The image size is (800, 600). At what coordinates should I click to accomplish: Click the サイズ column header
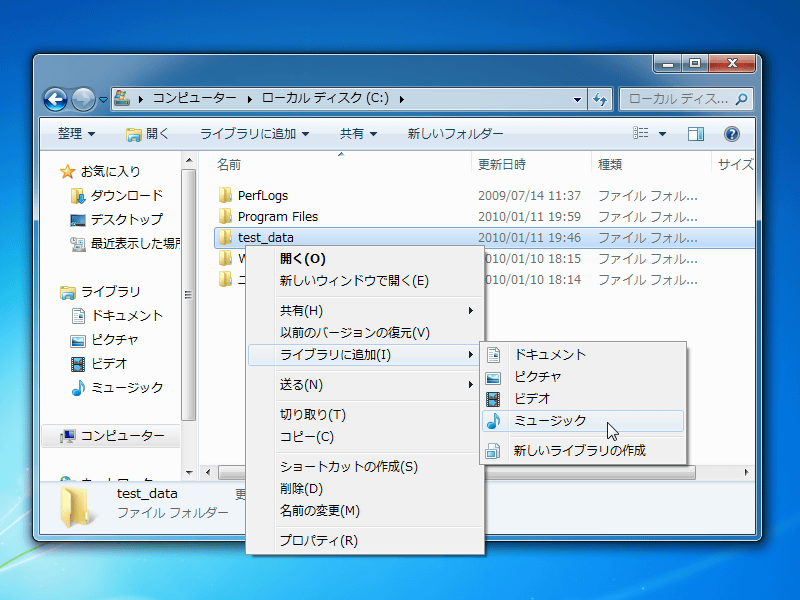pyautogui.click(x=733, y=164)
